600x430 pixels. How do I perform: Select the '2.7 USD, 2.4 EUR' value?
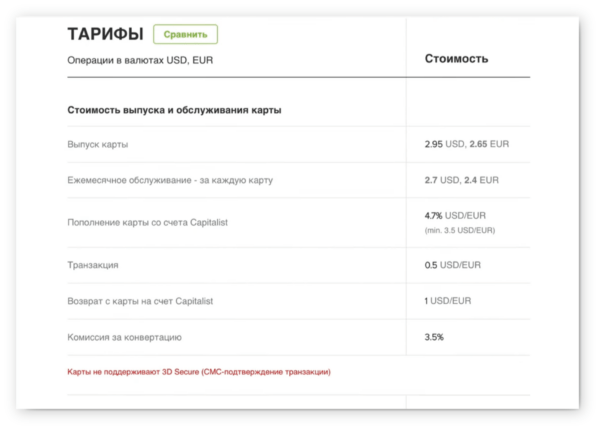point(462,180)
